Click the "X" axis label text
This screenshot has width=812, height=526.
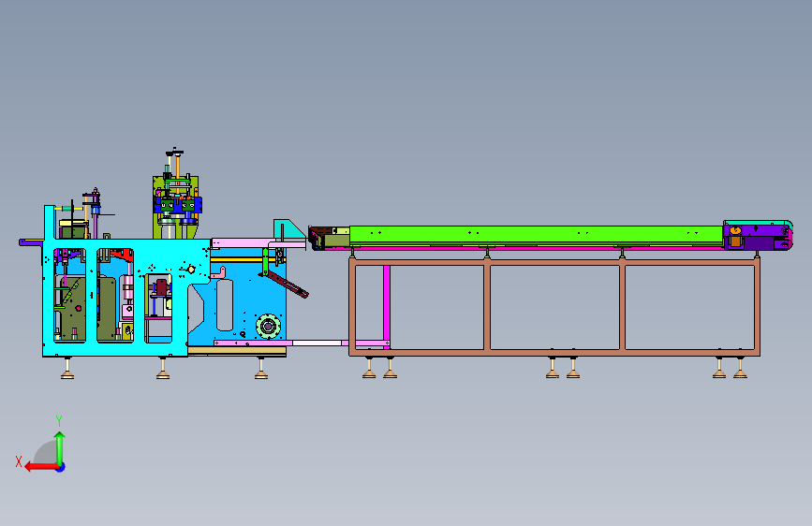[19, 461]
